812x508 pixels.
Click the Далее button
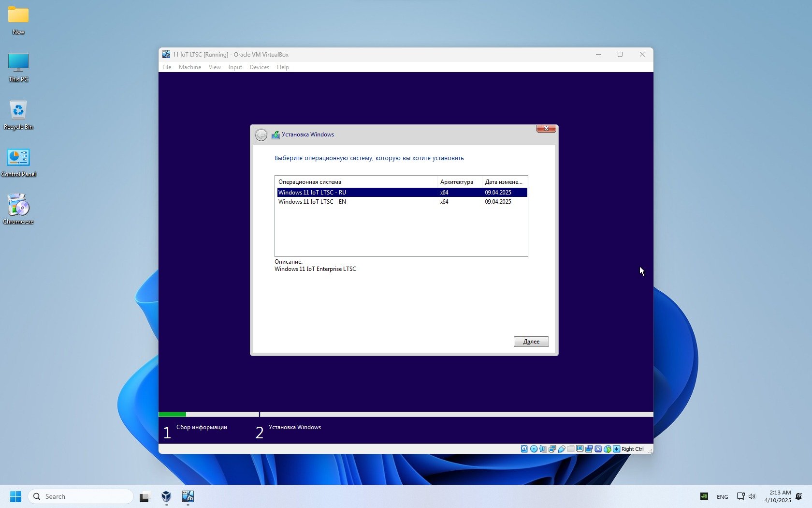531,342
